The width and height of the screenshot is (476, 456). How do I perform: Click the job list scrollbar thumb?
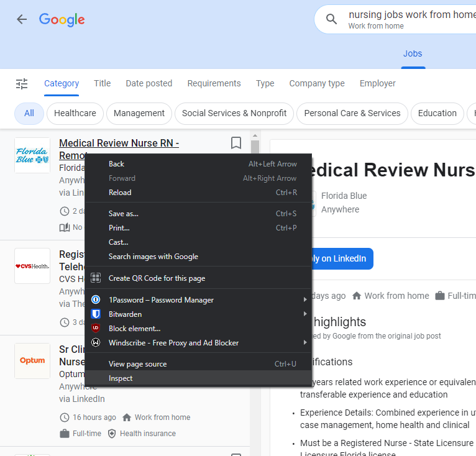pos(255,147)
